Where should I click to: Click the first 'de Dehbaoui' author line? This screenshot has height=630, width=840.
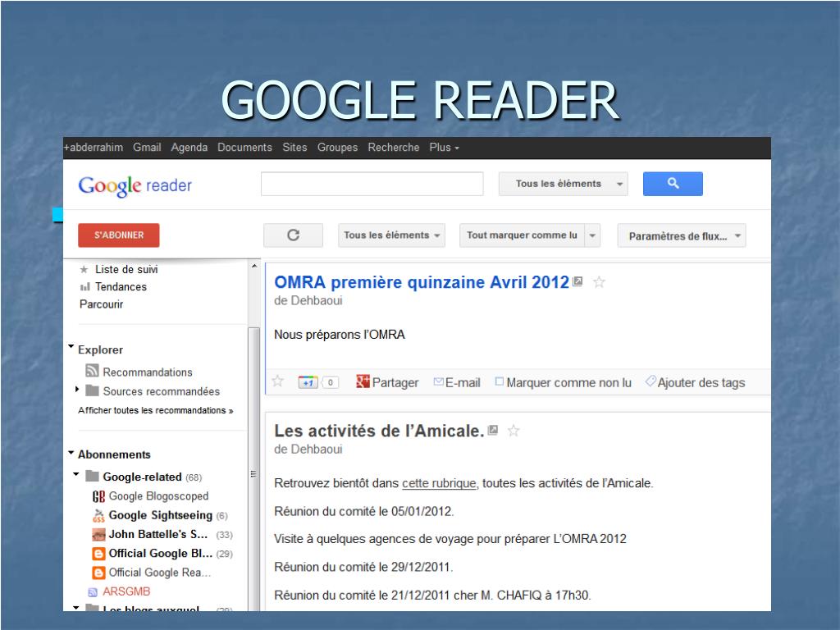pos(308,300)
